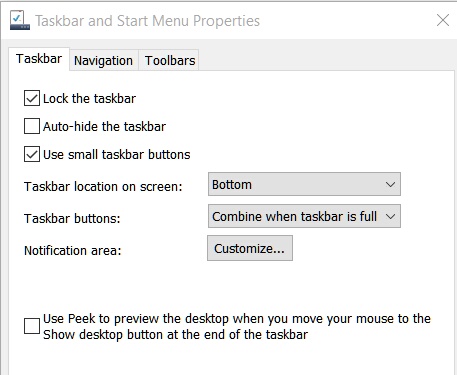This screenshot has height=375, width=457.
Task: Open the Toolbars tab
Action: click(x=170, y=60)
